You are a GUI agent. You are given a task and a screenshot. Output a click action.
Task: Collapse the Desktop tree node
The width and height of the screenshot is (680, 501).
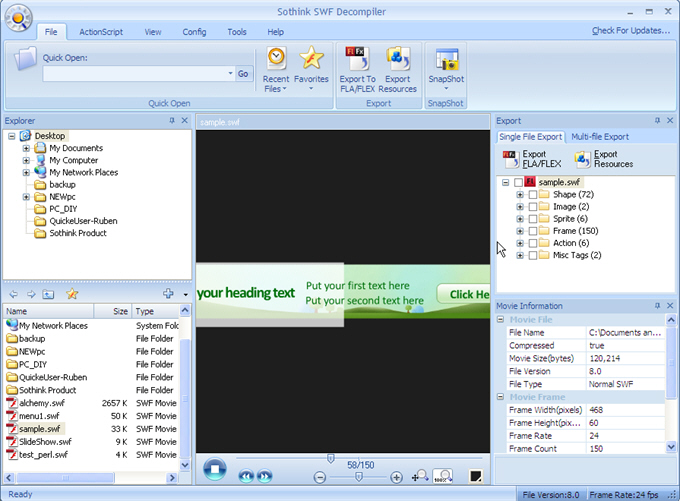click(x=12, y=136)
